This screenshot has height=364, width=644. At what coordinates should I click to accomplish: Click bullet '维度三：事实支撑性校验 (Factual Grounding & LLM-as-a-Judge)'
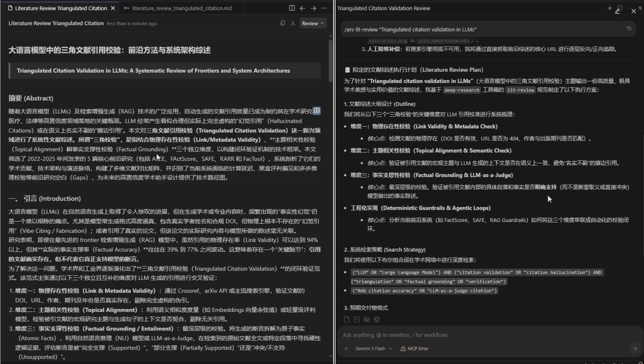[432, 175]
